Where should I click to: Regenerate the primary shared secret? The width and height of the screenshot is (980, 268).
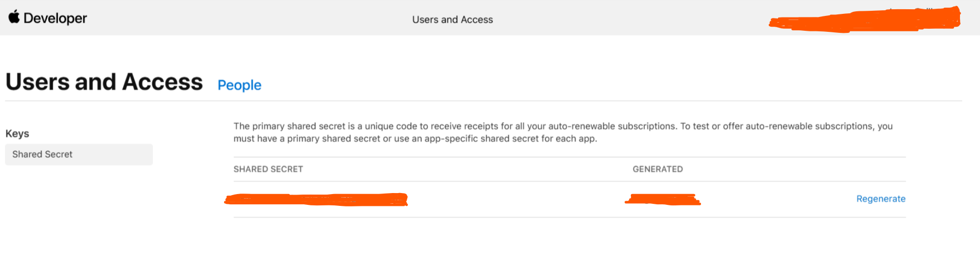click(x=881, y=199)
